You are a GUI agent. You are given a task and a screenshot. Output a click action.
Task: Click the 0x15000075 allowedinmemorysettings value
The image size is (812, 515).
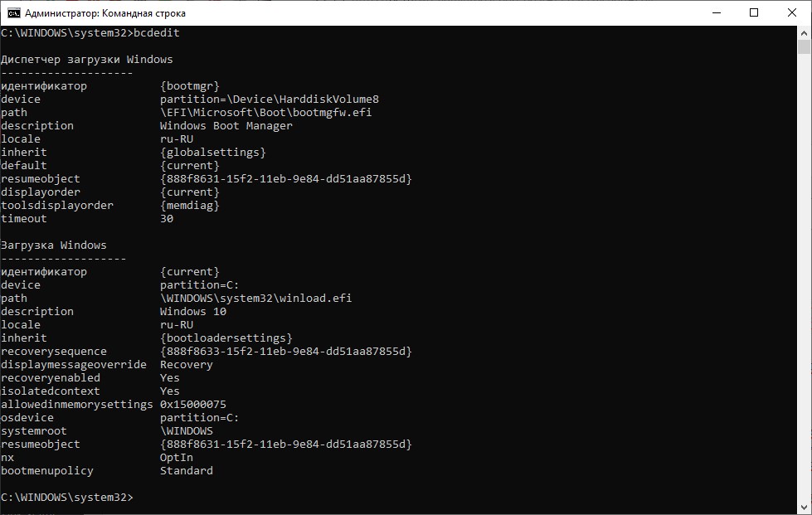click(192, 405)
